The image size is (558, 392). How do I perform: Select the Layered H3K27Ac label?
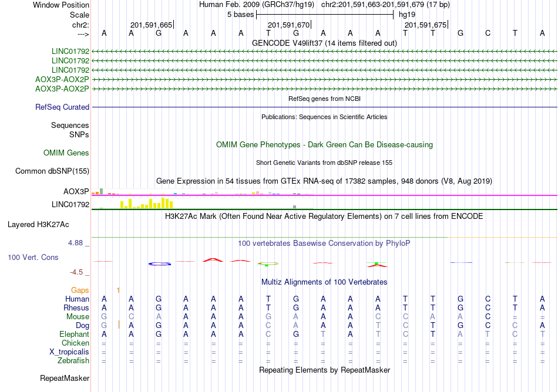tap(38, 225)
